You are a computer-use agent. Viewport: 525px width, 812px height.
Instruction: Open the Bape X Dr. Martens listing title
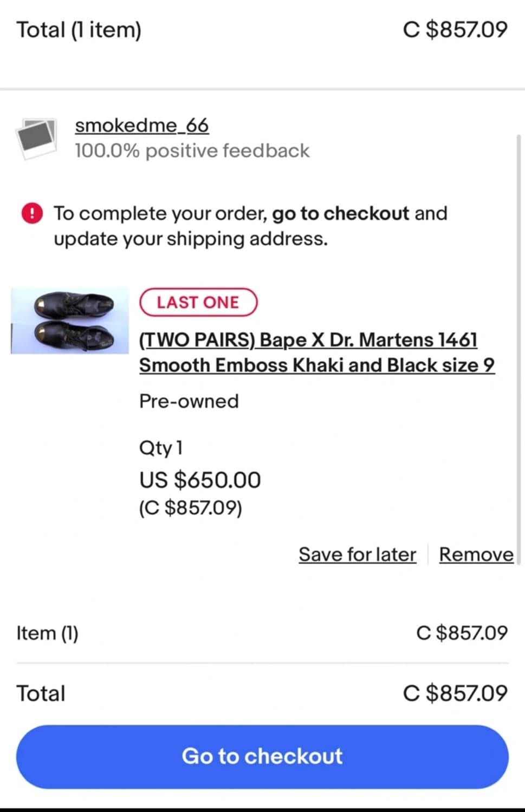[316, 352]
